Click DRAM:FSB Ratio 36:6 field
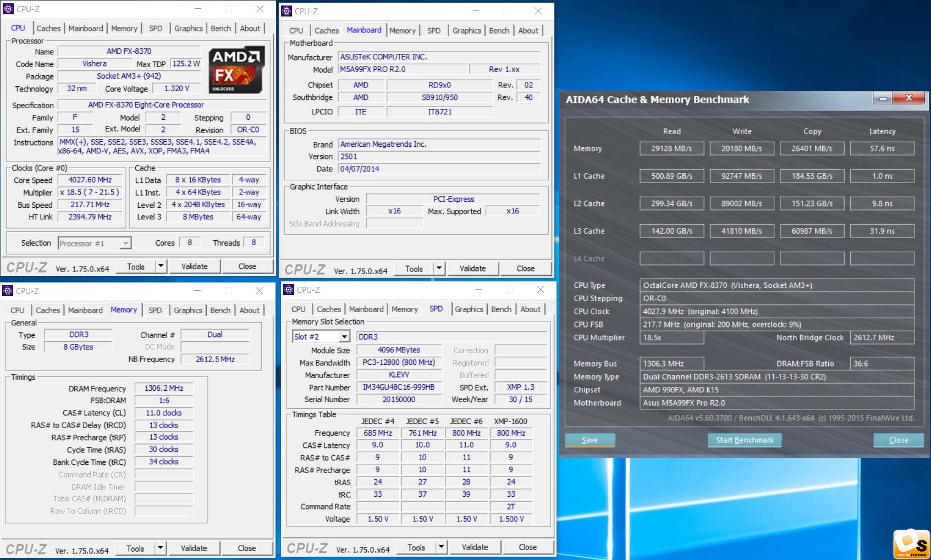Screen dimensions: 931x560 [x=882, y=364]
